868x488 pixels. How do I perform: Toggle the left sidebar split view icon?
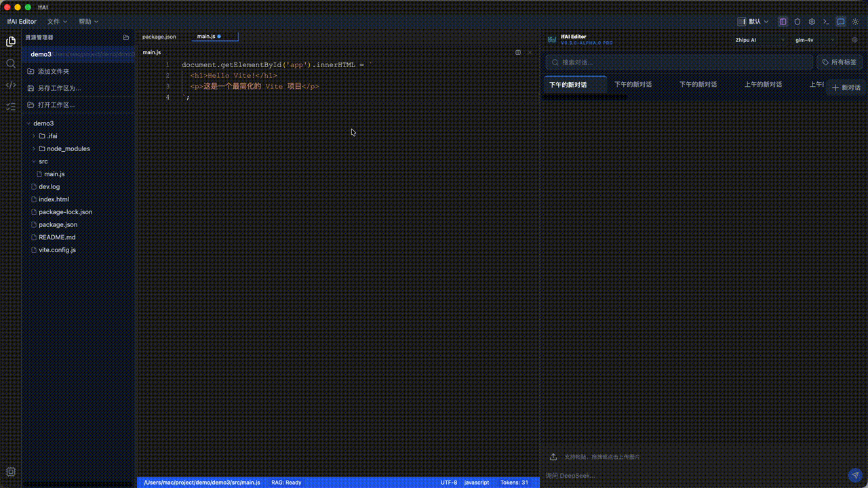(783, 21)
